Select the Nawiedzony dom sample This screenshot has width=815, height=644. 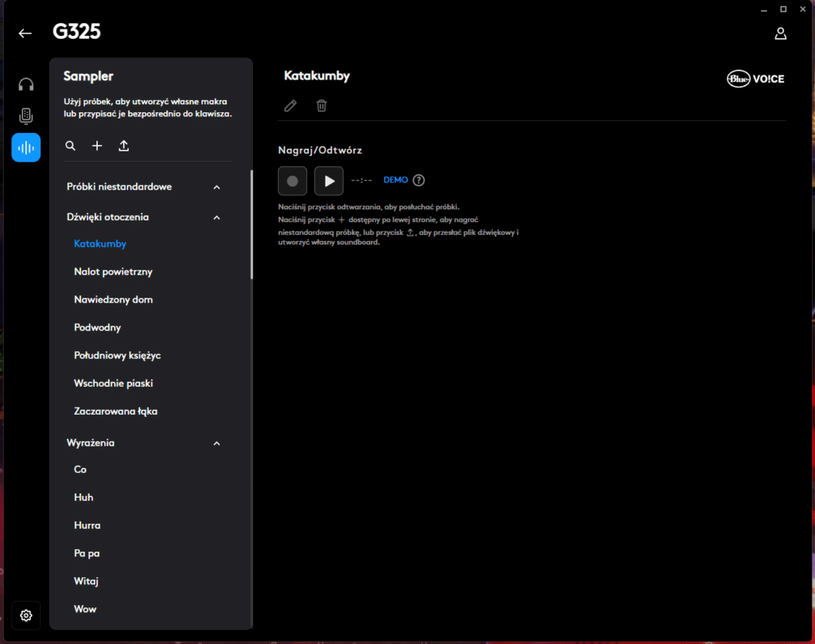click(113, 300)
